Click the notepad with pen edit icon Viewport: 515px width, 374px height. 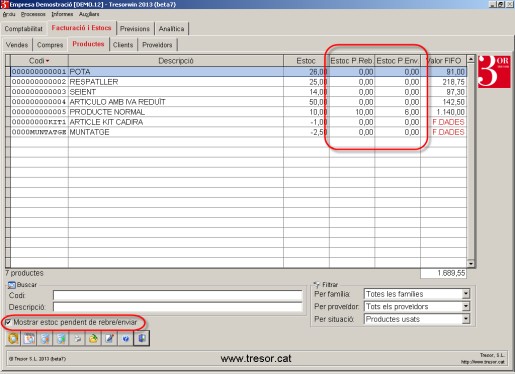tap(109, 339)
